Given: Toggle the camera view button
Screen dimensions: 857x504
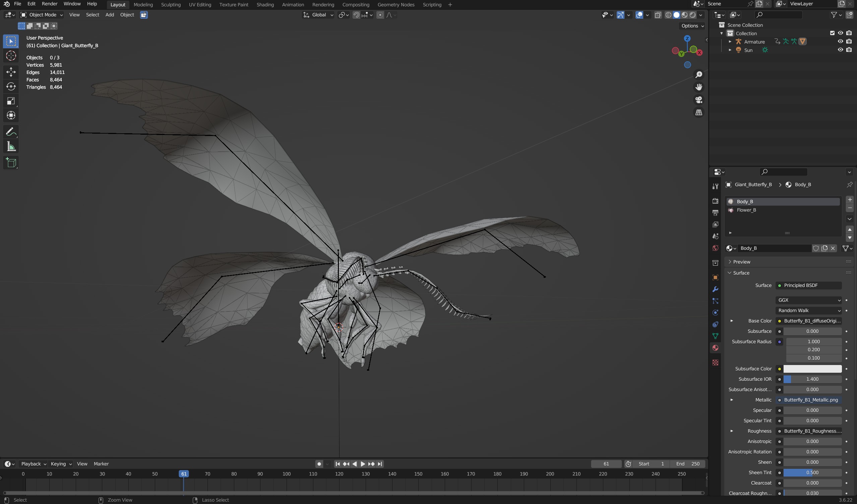Looking at the screenshot, I should (698, 99).
